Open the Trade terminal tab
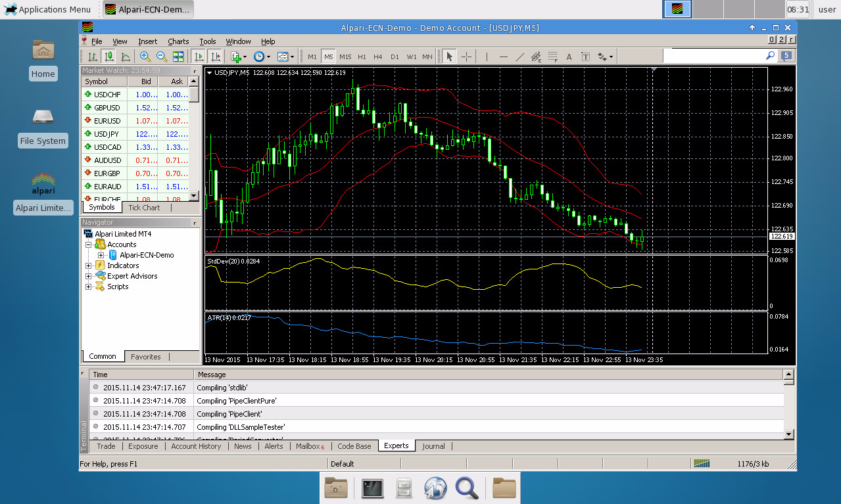 click(106, 446)
